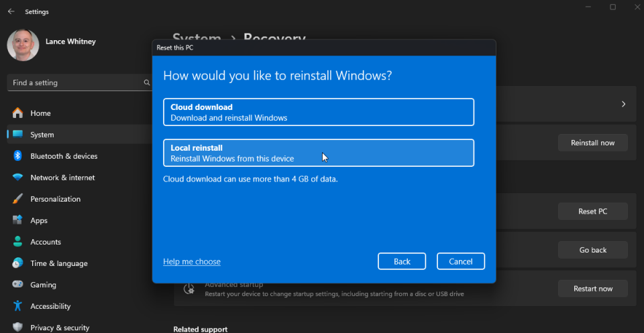Open Bluetooth & devices icon
The height and width of the screenshot is (333, 644).
(x=17, y=156)
